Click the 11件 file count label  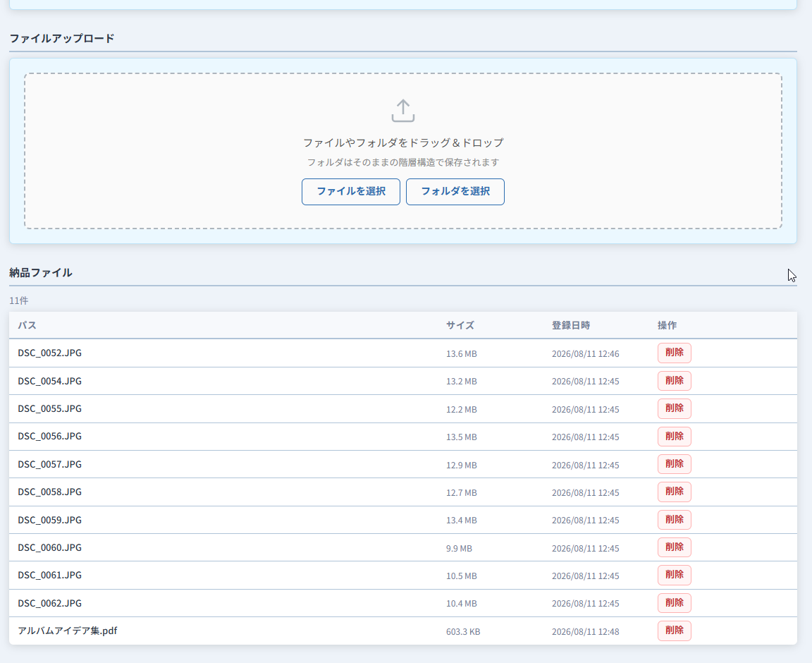pos(18,300)
